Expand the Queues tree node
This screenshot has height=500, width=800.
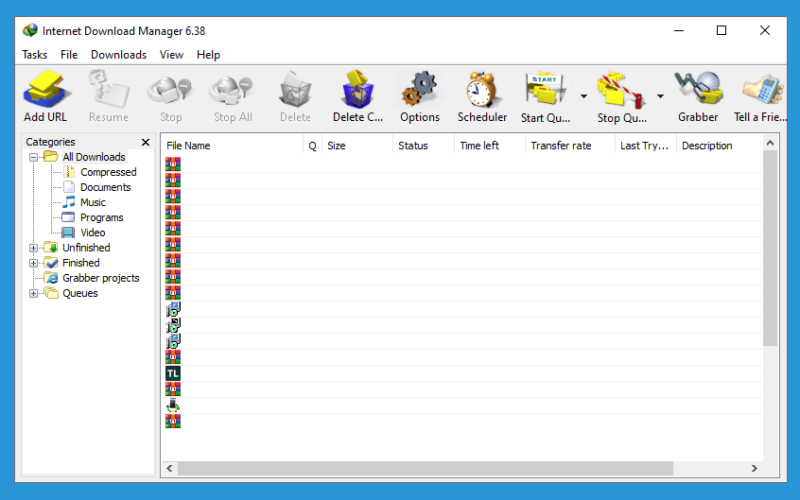point(34,294)
